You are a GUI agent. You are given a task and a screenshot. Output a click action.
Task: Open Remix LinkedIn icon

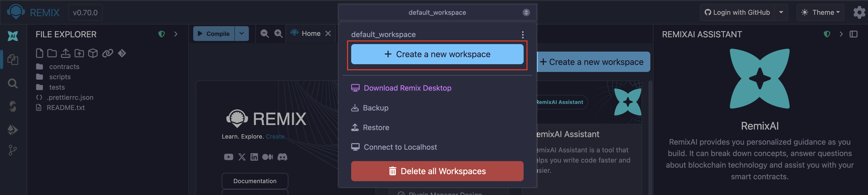click(254, 157)
